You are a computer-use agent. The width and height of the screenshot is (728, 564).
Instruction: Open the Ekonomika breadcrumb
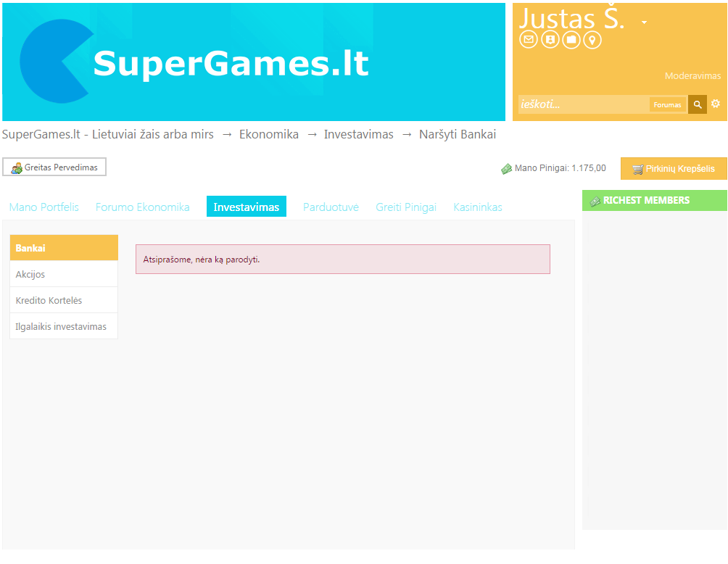269,134
